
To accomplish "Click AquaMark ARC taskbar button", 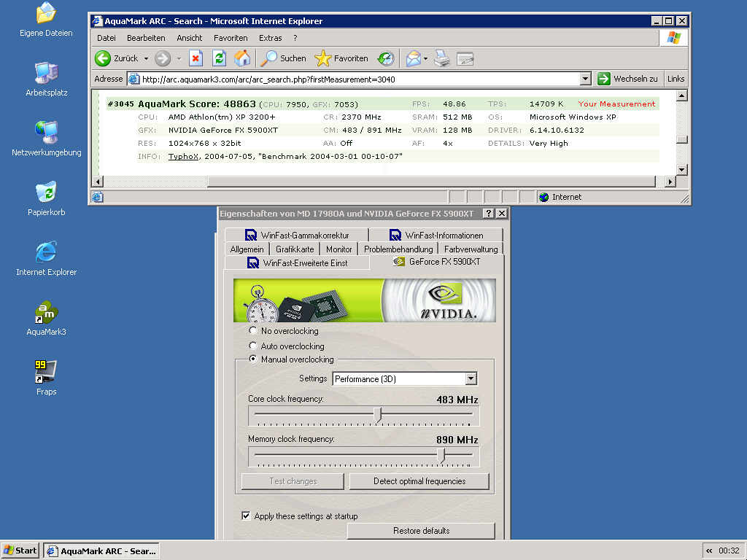I will point(101,551).
